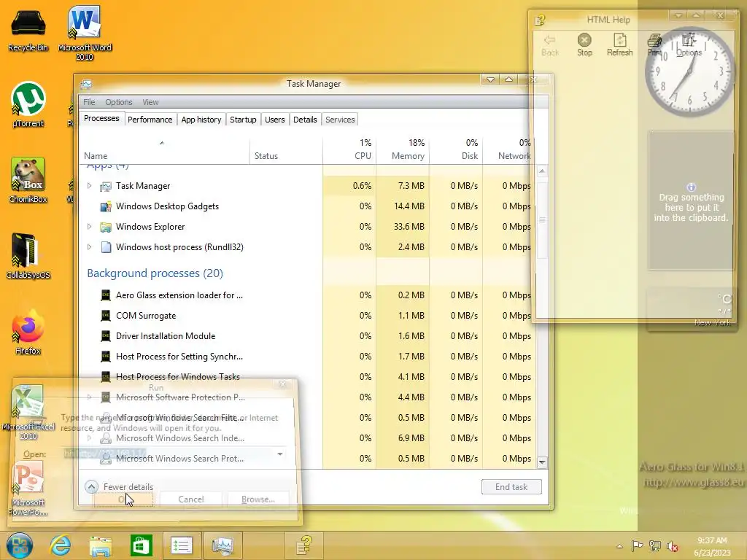This screenshot has width=747, height=560.
Task: Open the Microsoft PowerPoint desktop icon
Action: (x=28, y=489)
